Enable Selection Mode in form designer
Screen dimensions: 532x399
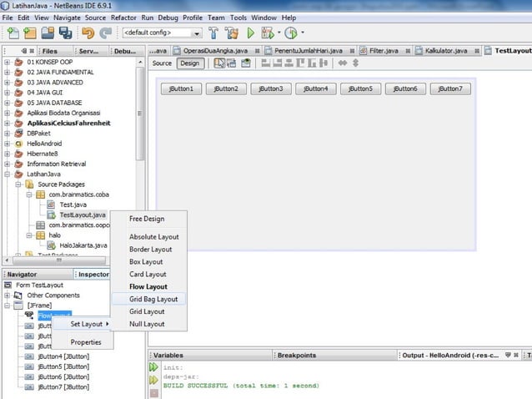pos(218,63)
